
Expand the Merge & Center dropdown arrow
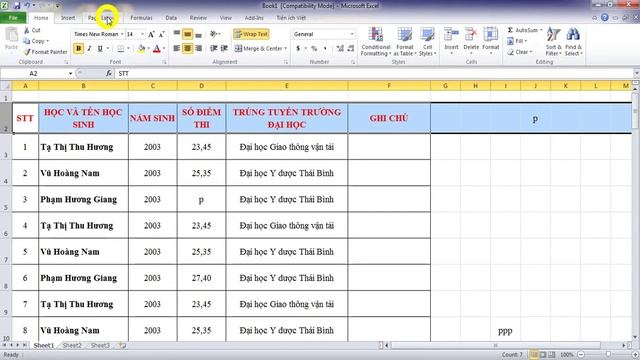[x=286, y=49]
